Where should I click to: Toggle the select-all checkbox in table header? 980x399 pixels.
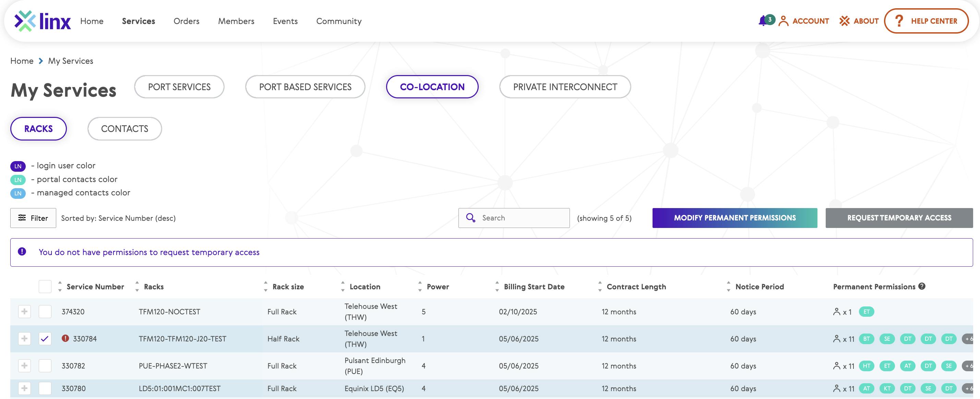point(45,287)
